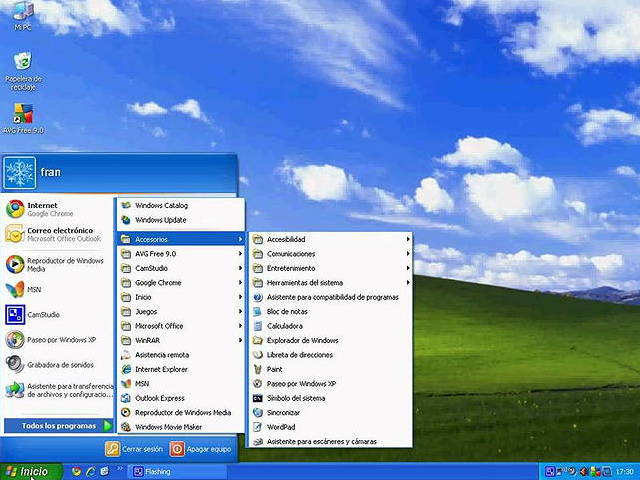Open Grabadora de sonidos
The height and width of the screenshot is (480, 640).
57,365
